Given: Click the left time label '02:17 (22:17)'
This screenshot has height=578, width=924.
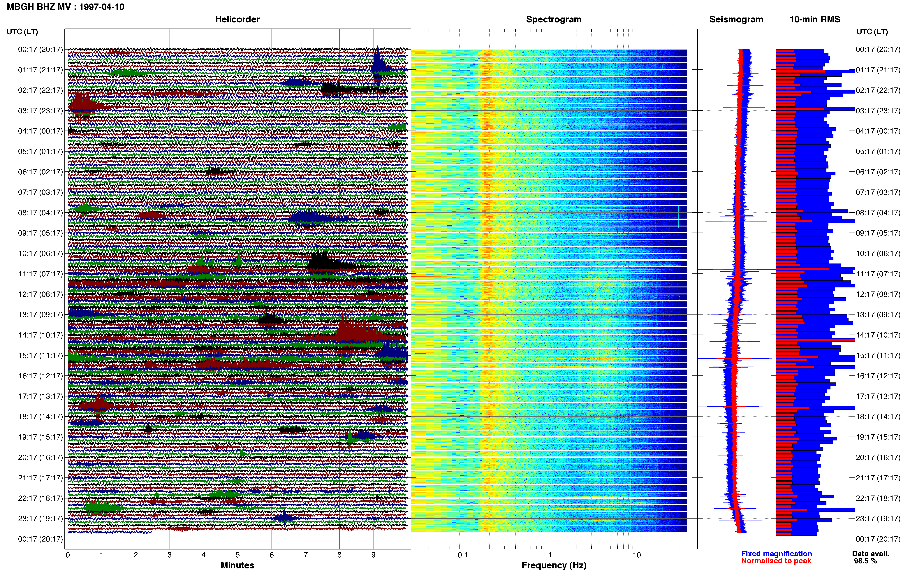Looking at the screenshot, I should (x=41, y=90).
